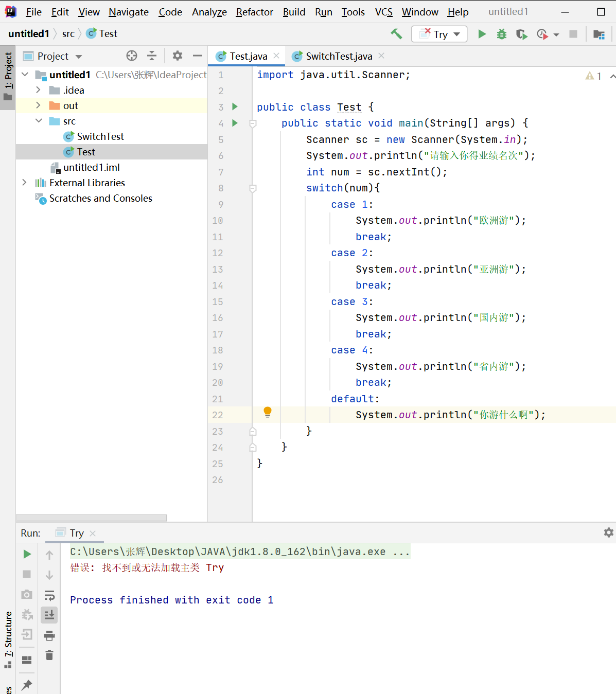Click the lightbulb quick-fix icon in the editor

[x=268, y=412]
